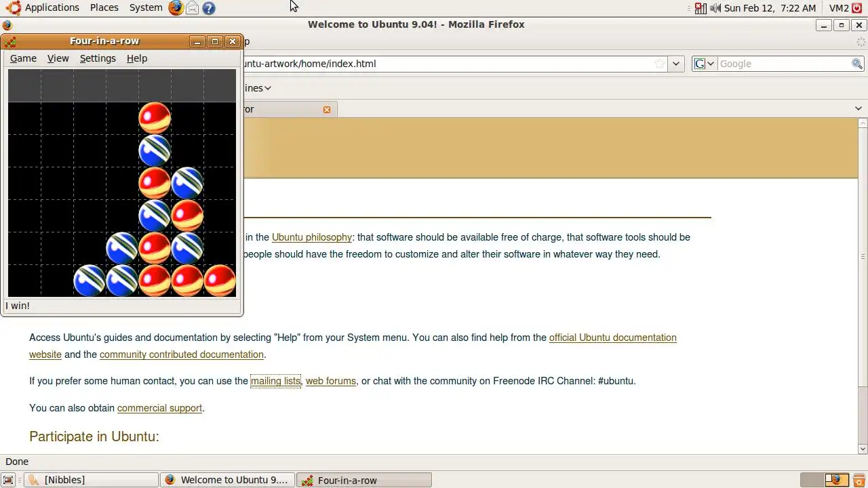Switch to the Four-in-a-row taskbar button
Image resolution: width=868 pixels, height=488 pixels.
(364, 480)
